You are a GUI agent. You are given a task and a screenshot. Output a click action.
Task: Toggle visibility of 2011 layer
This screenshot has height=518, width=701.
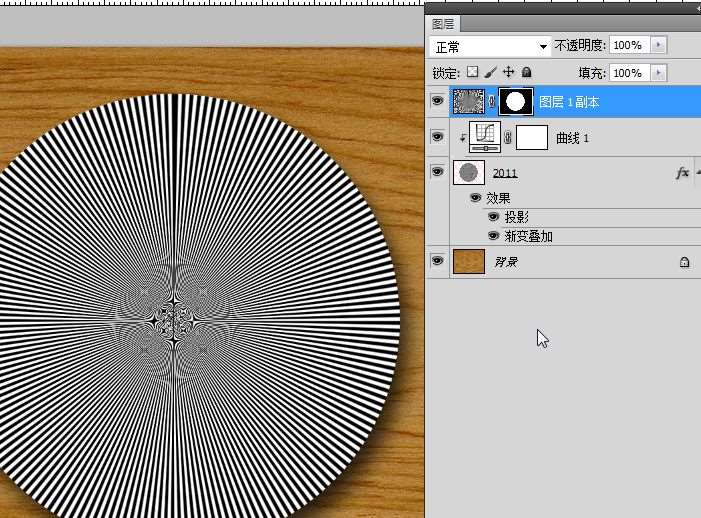point(437,172)
